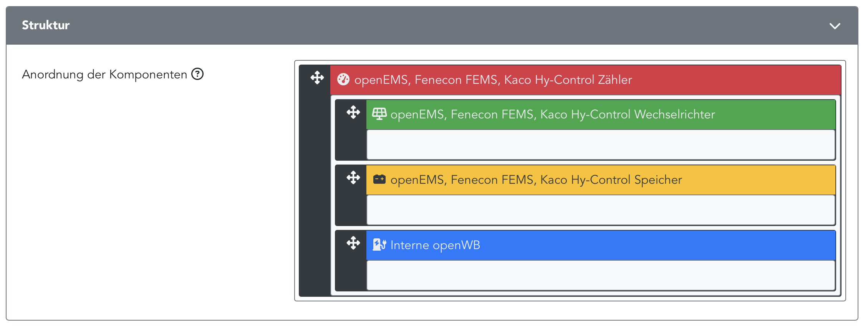Click the help icon beside Anordnung der Komponenten
Screen dimensions: 868x326
click(x=197, y=74)
